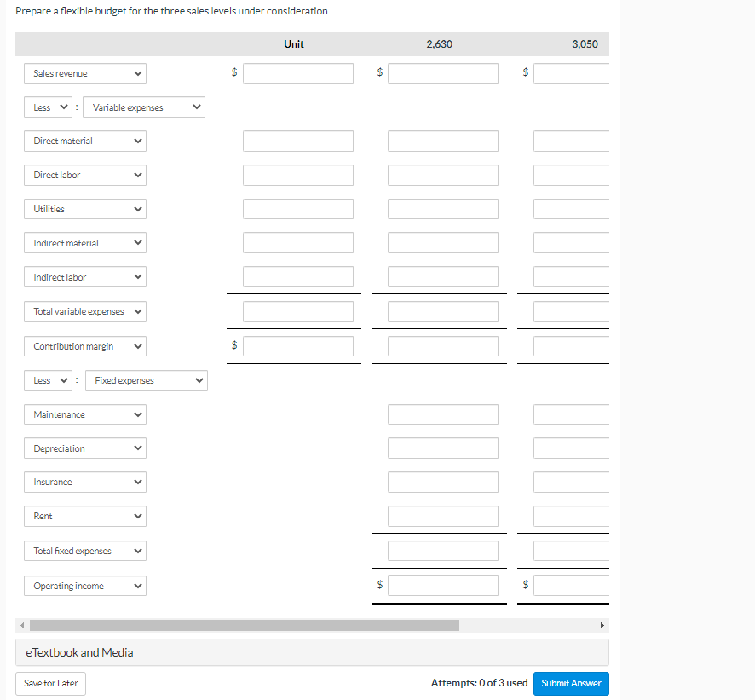
Task: Click the Rent 2,630 column input
Action: coord(443,516)
